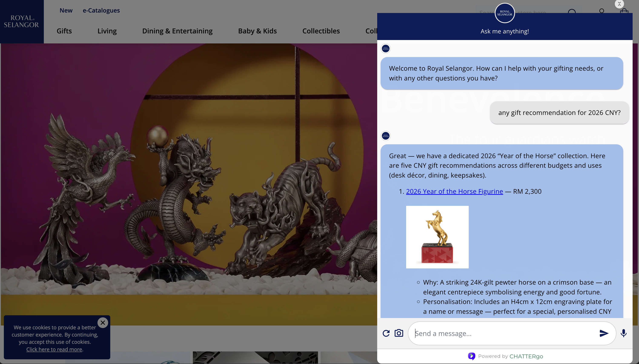Screen dimensions: 639x364
Task: Click the camera image upload icon
Action: point(399,333)
